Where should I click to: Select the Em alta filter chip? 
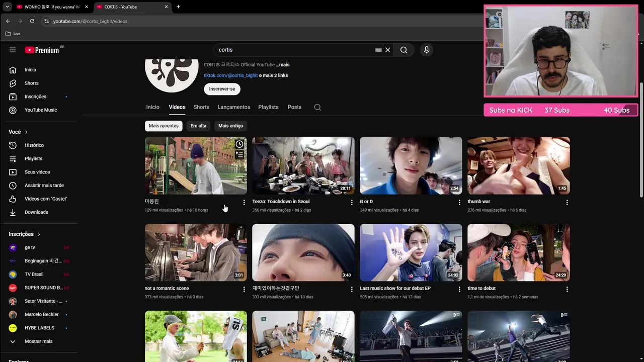(x=198, y=126)
